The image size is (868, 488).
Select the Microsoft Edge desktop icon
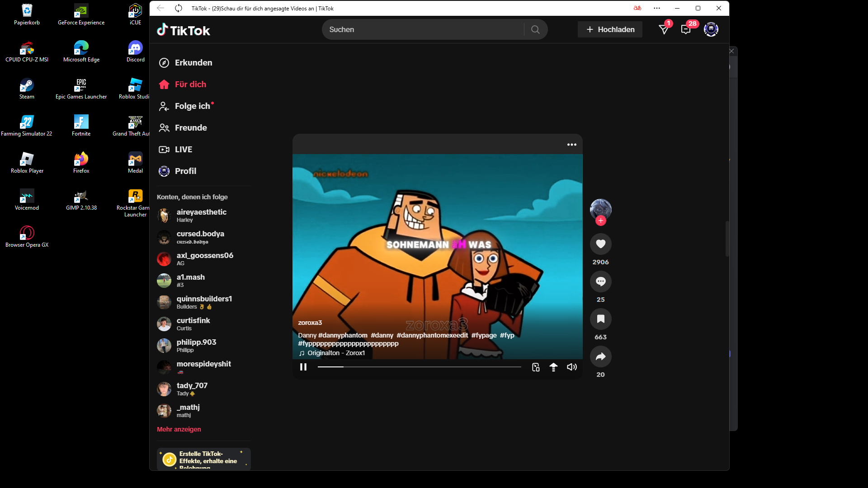click(81, 52)
